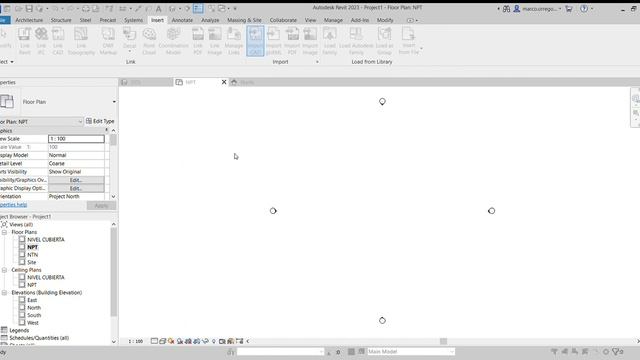Image resolution: width=640 pixels, height=360 pixels.
Task: Open the Help question mark icon
Action: coord(584,9)
